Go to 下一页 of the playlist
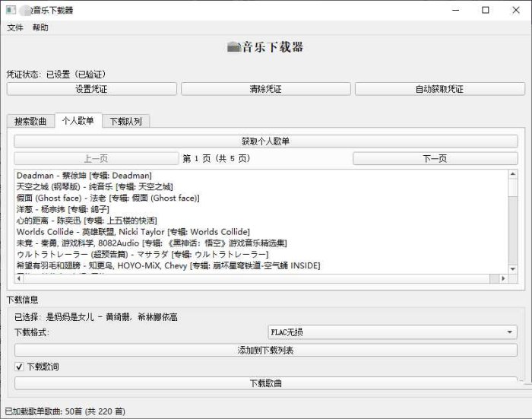Viewport: 532px width, 419px height. [435, 159]
